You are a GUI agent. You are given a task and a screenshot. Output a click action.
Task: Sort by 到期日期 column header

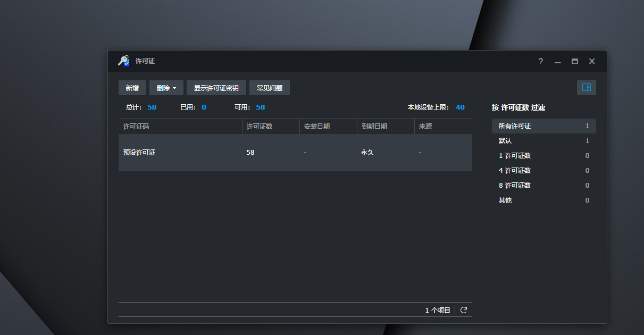[x=386, y=127]
